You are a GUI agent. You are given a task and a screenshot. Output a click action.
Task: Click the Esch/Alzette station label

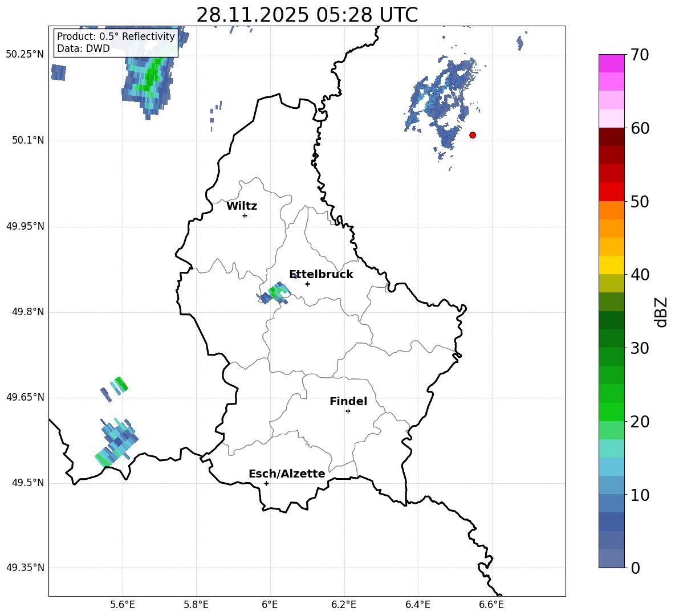click(x=287, y=474)
